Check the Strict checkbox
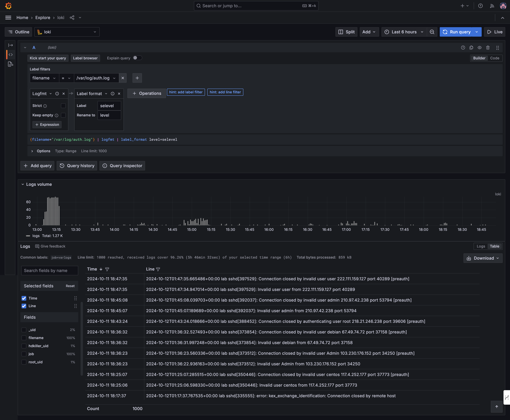The width and height of the screenshot is (510, 420). [x=63, y=106]
